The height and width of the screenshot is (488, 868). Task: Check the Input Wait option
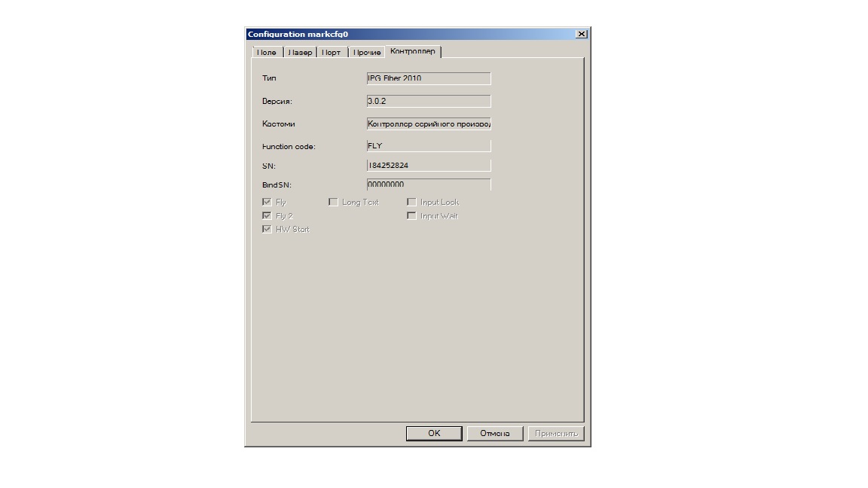click(411, 215)
